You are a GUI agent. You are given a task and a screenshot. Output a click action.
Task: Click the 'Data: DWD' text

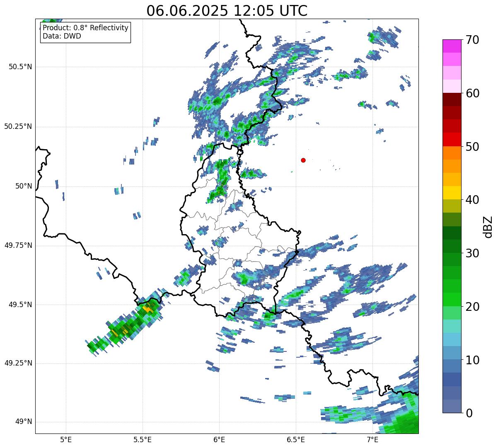coord(62,36)
